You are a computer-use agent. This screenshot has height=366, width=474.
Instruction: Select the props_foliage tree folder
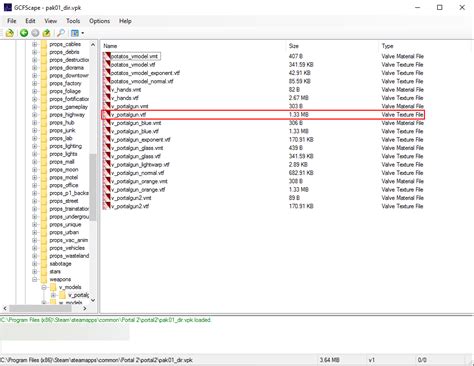point(65,91)
